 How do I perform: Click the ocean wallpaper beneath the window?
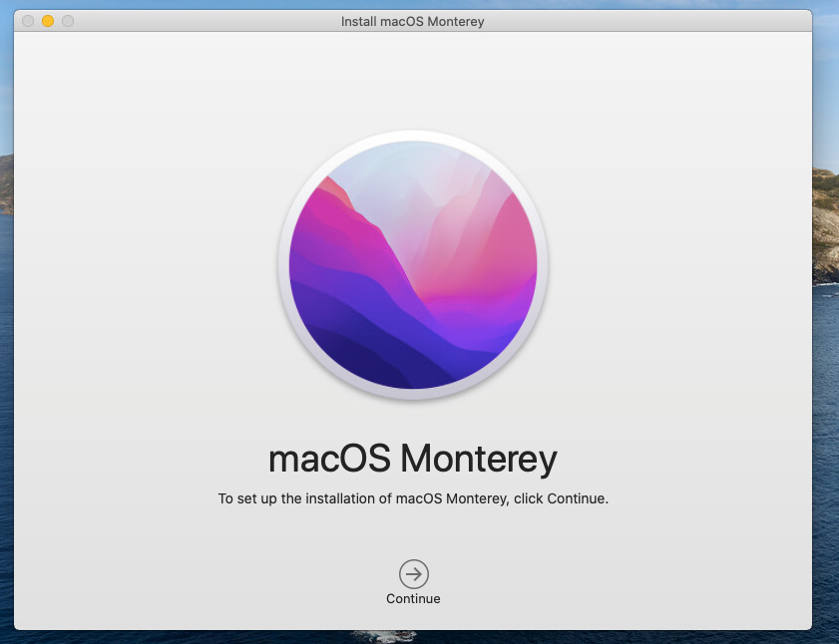[419, 637]
